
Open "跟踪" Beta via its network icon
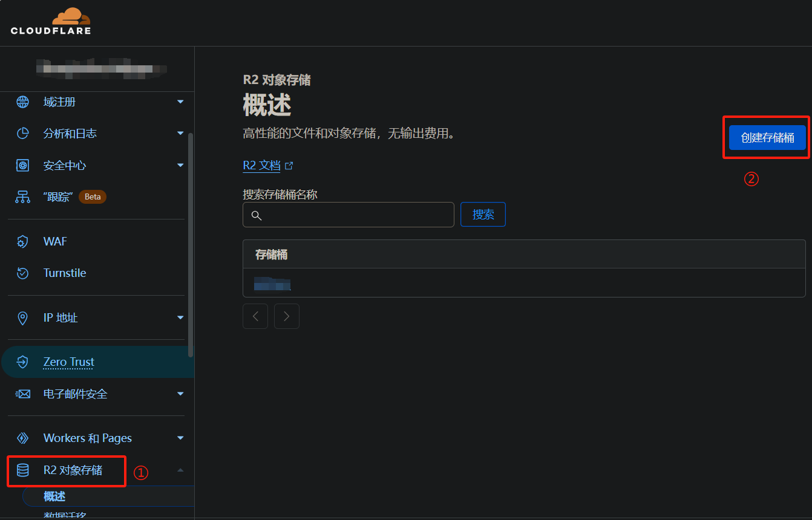22,197
